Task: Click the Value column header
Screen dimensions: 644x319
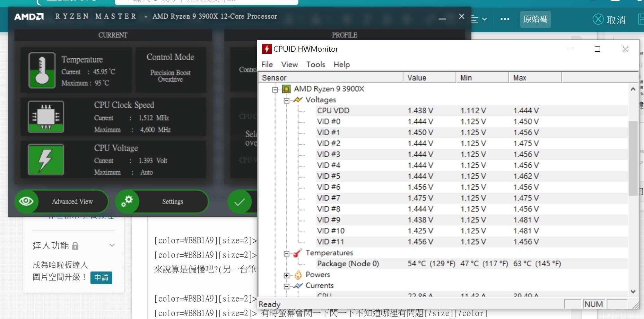Action: (429, 78)
